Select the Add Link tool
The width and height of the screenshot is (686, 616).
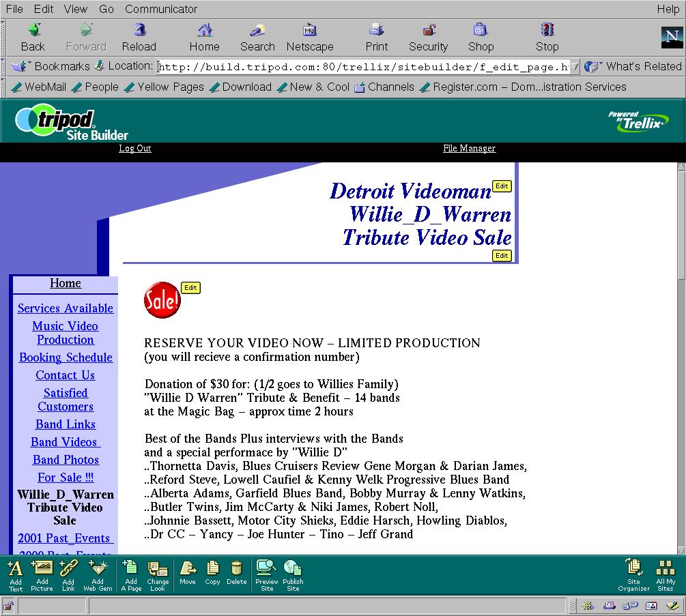pos(68,576)
